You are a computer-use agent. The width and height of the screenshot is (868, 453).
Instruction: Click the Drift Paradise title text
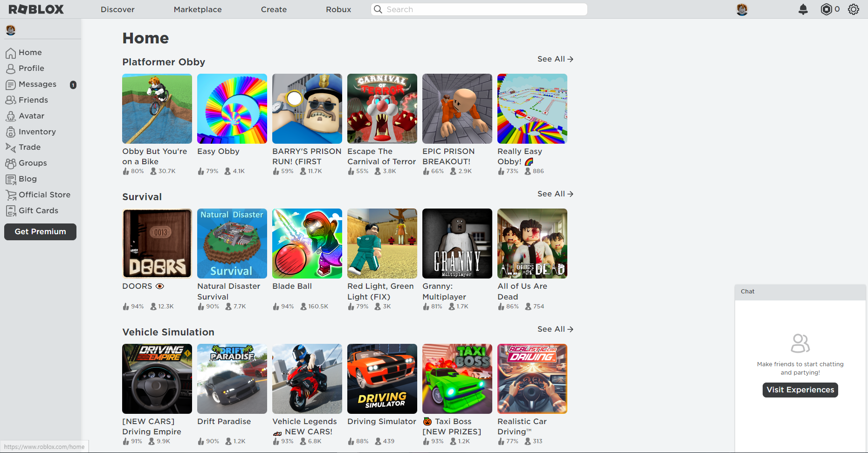click(224, 422)
